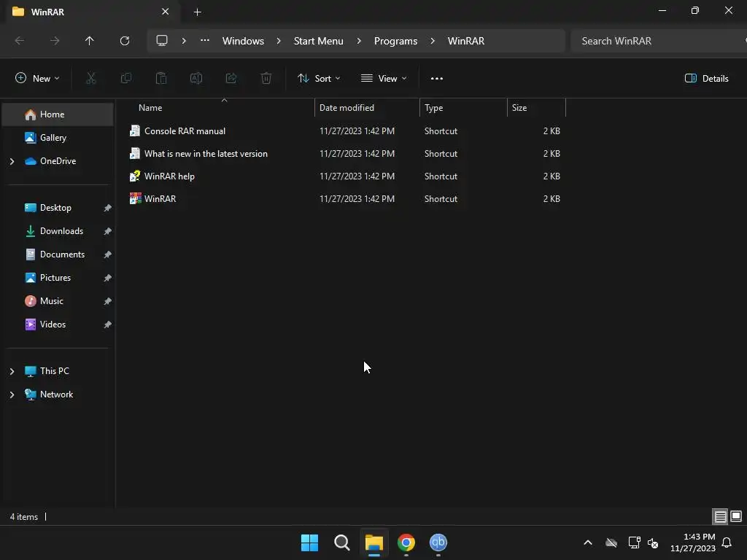Viewport: 747px width, 560px height.
Task: Sort by Type column header
Action: pos(463,108)
